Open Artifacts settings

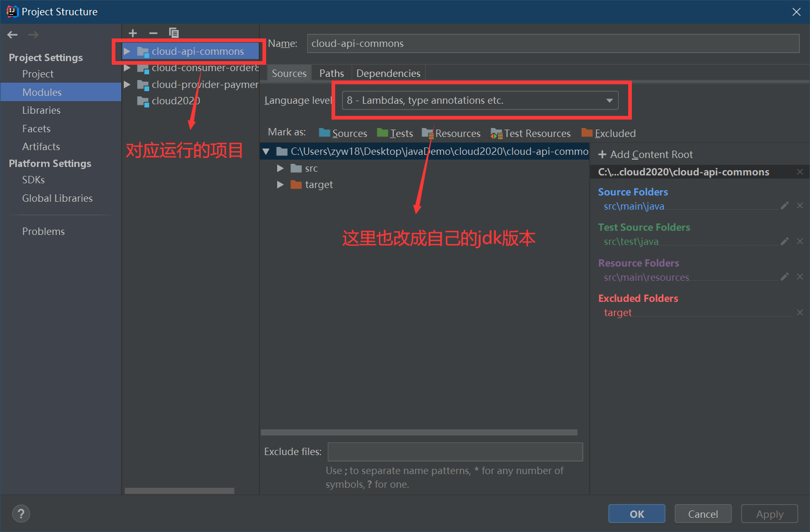41,146
